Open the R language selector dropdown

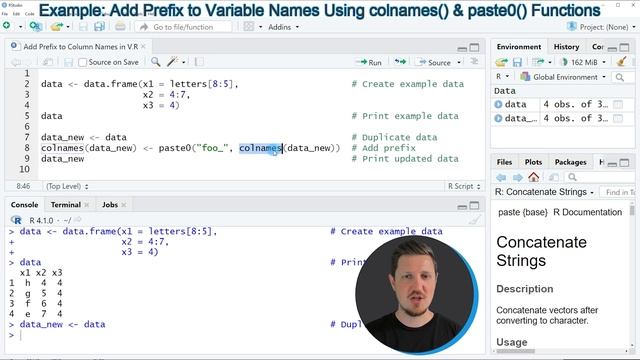(x=502, y=76)
